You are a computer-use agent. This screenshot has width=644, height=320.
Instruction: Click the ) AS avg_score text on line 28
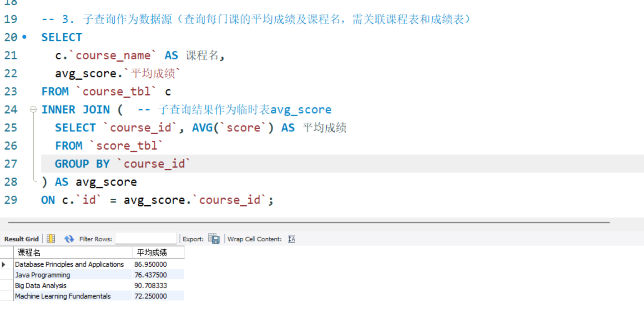pos(89,182)
